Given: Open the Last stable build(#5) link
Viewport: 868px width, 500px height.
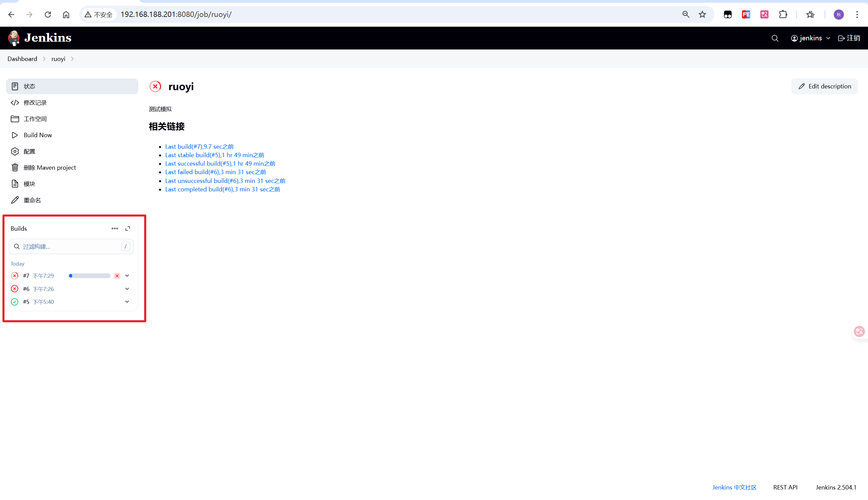Looking at the screenshot, I should (214, 155).
